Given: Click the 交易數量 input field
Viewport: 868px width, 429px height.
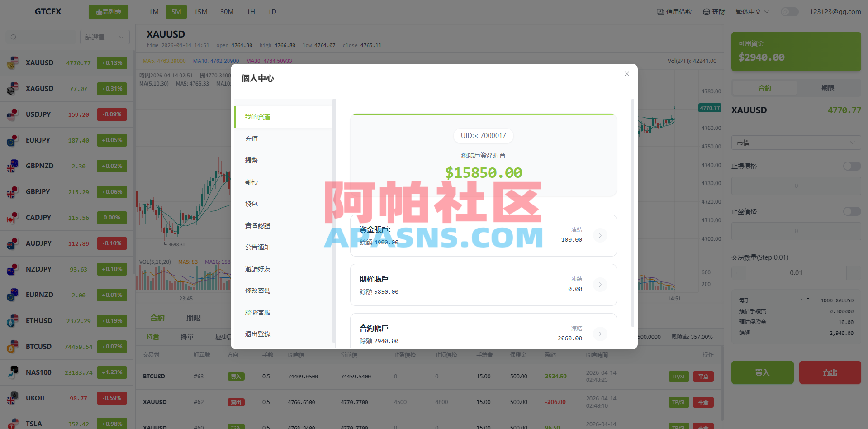Looking at the screenshot, I should [x=796, y=273].
